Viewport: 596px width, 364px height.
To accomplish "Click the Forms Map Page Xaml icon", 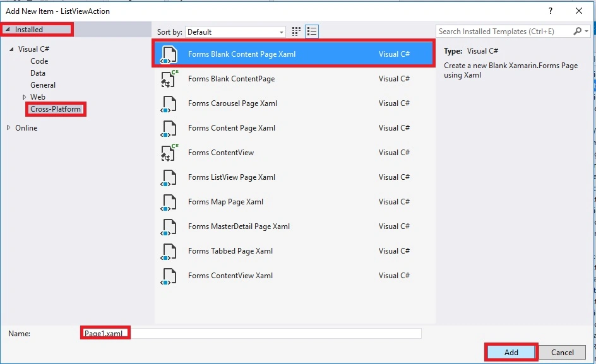I will click(x=169, y=202).
